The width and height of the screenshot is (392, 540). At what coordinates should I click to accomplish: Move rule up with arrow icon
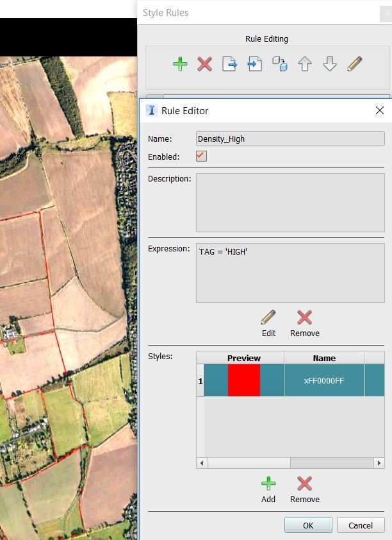[305, 64]
